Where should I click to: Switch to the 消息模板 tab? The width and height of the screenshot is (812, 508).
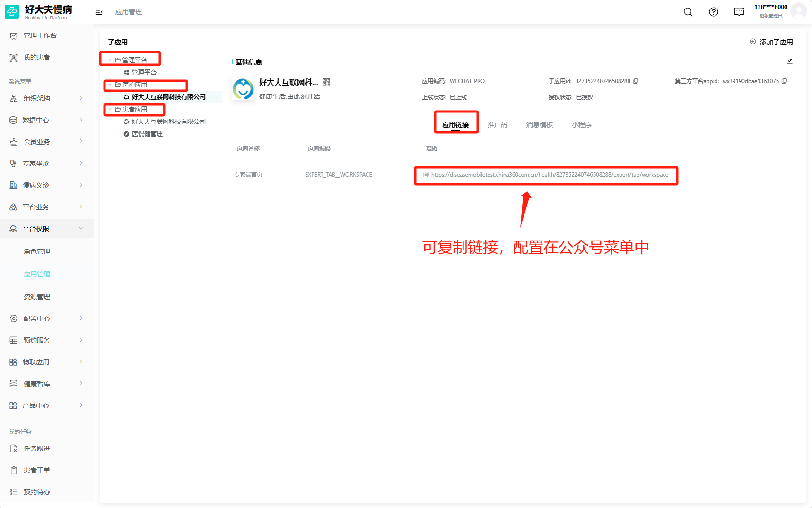pos(540,125)
